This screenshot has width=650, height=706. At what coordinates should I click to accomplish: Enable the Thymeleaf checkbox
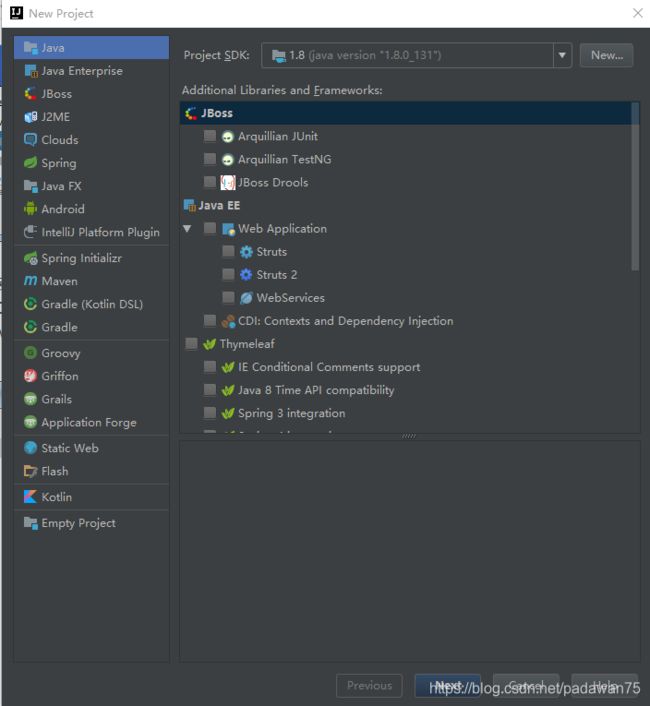(191, 344)
